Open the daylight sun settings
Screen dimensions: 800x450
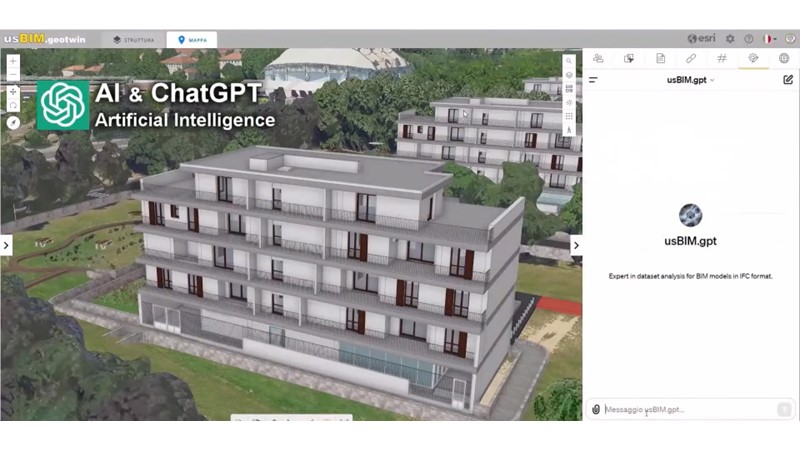[569, 103]
